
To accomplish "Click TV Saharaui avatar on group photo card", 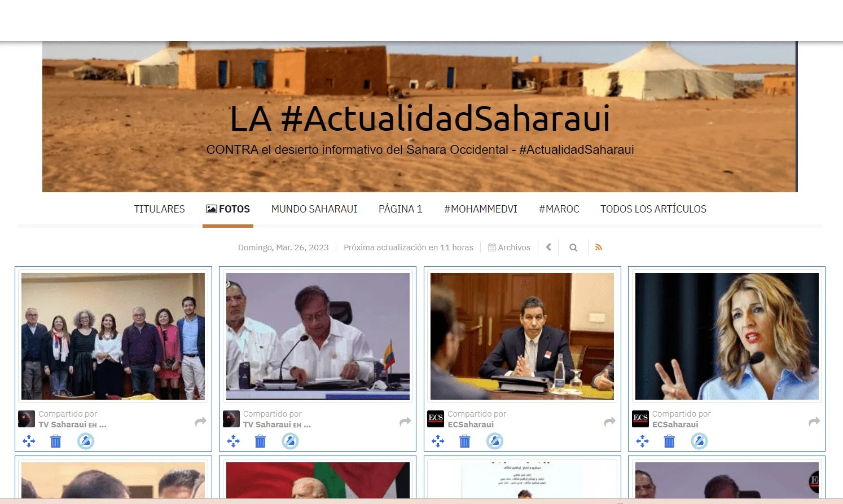I will click(27, 419).
